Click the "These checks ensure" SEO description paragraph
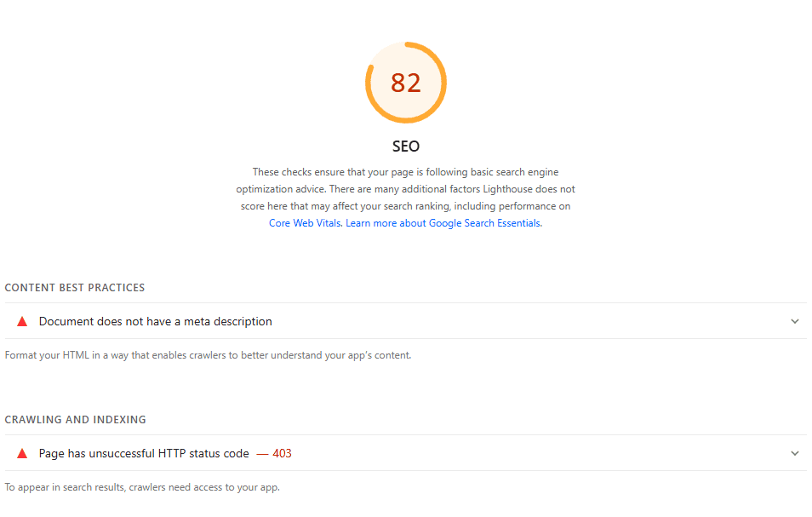The image size is (812, 517). pyautogui.click(x=405, y=172)
